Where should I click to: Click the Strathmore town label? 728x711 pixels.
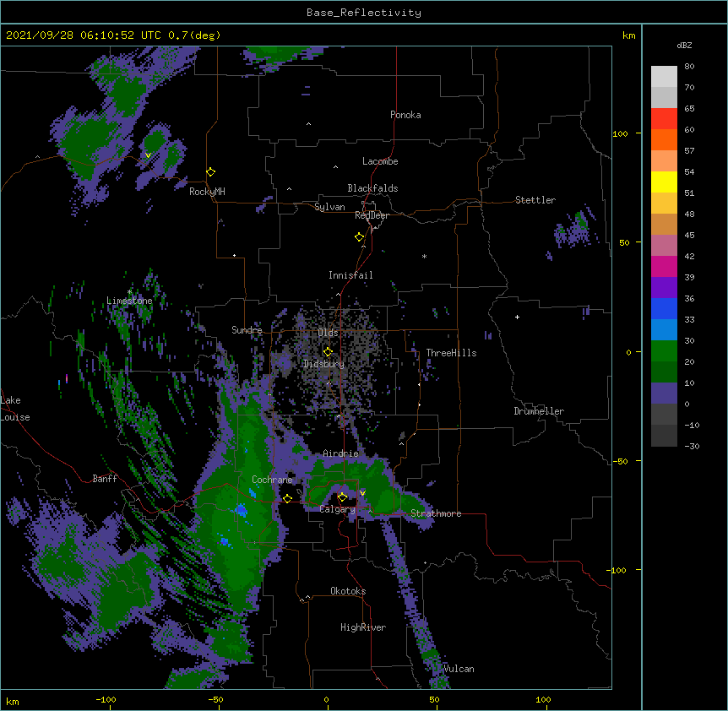click(436, 513)
